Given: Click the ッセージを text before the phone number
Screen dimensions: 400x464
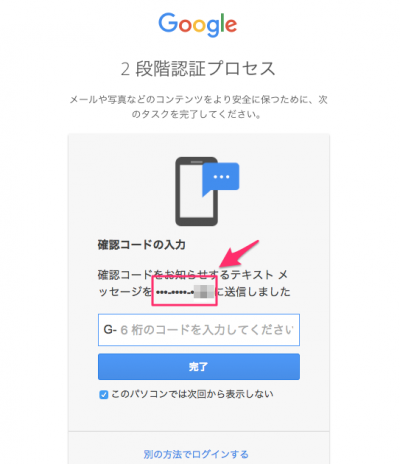Looking at the screenshot, I should coord(125,292).
